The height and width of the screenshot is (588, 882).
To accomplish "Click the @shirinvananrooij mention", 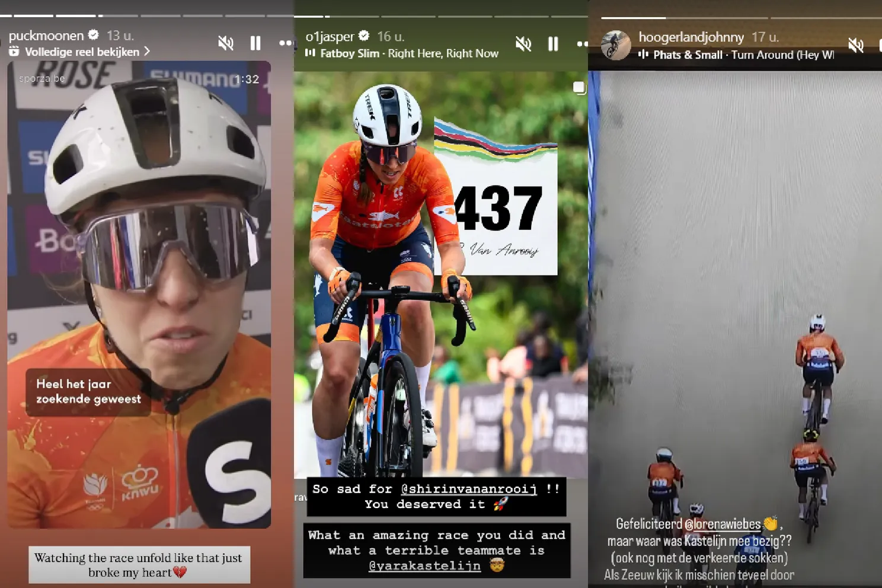I will [468, 489].
